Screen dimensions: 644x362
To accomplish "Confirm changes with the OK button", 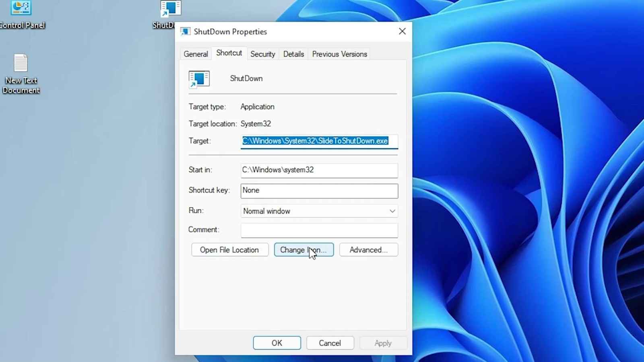I will pyautogui.click(x=277, y=343).
